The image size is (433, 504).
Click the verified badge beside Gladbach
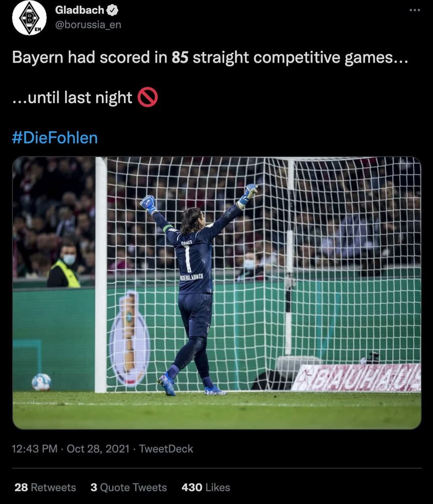pyautogui.click(x=112, y=10)
